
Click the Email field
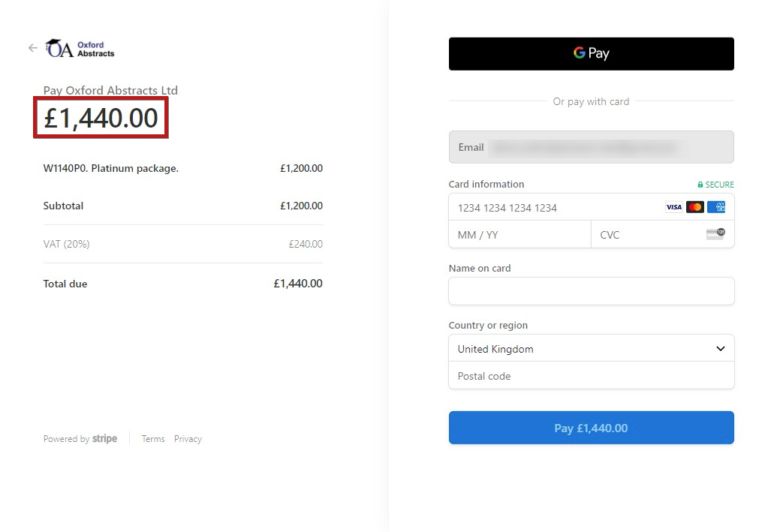(591, 147)
